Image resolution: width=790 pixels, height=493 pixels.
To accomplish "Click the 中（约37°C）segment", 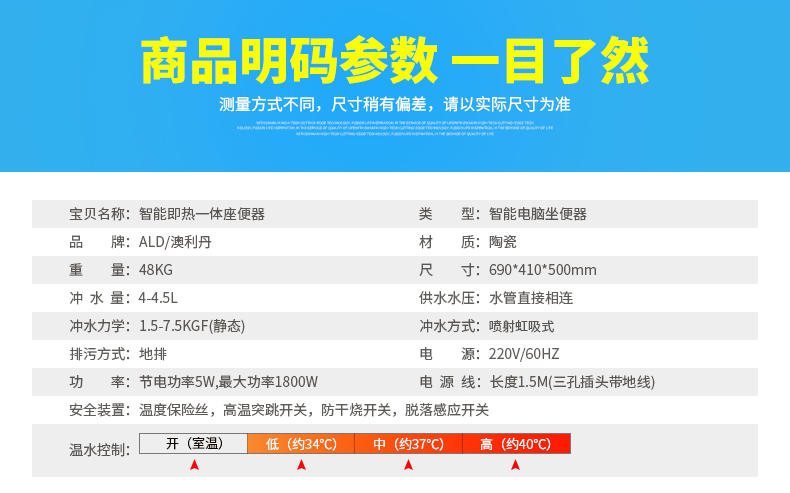I will click(408, 444).
